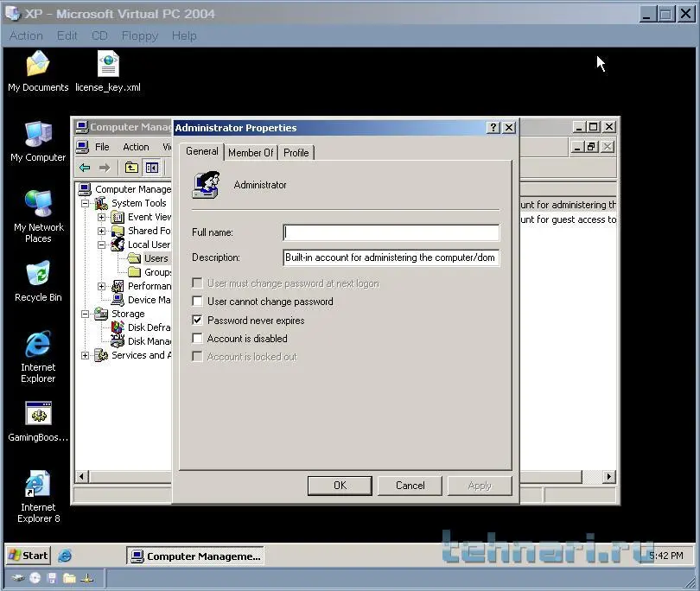The image size is (700, 591).
Task: Switch to the General tab
Action: point(201,151)
